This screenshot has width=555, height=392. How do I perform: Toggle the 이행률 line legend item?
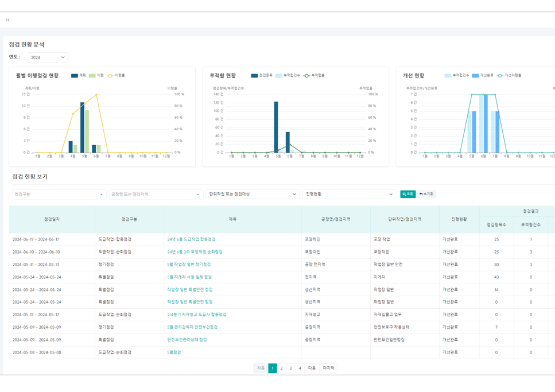(x=116, y=76)
